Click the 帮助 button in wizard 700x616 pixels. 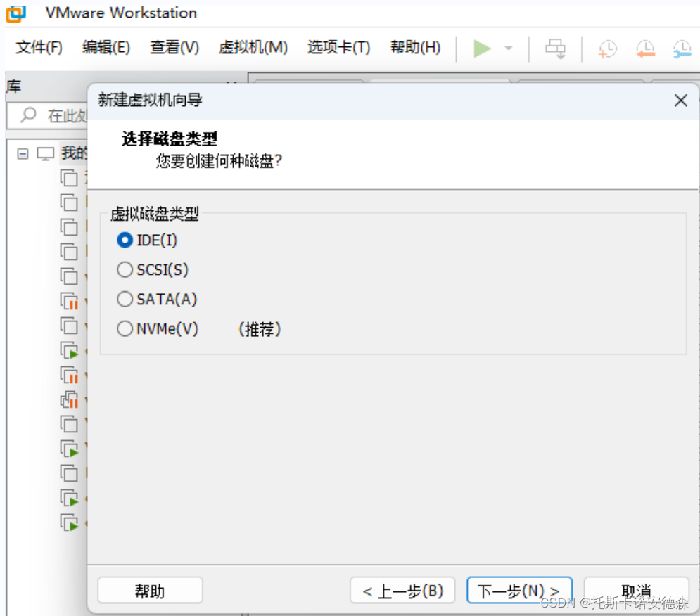coord(150,591)
